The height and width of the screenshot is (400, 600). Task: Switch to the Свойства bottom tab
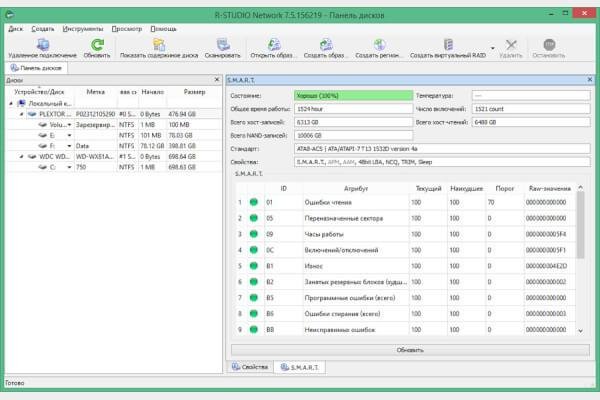click(x=251, y=367)
